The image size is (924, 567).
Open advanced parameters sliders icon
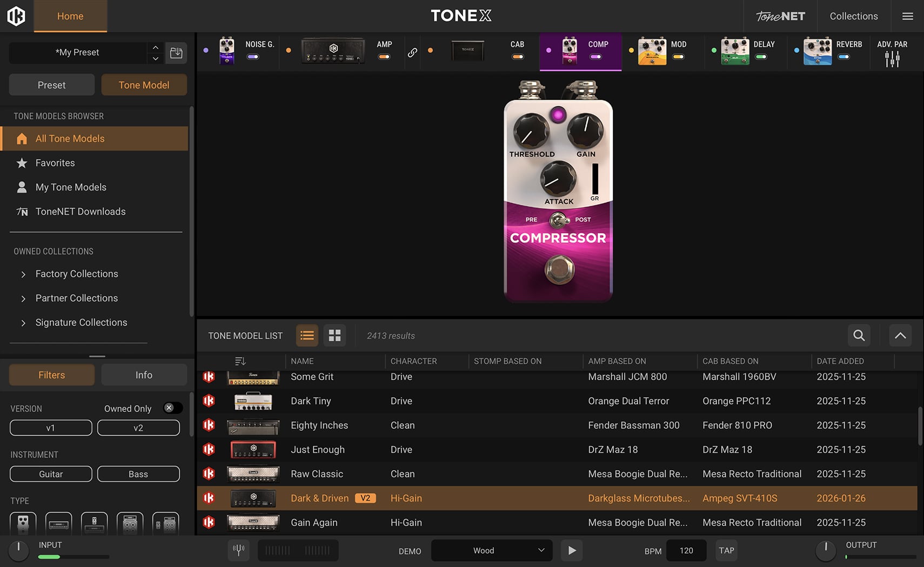point(892,59)
